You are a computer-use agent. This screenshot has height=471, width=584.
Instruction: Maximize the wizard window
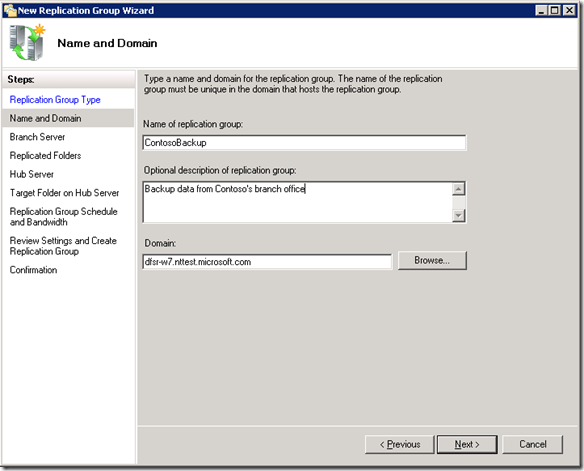(x=555, y=10)
